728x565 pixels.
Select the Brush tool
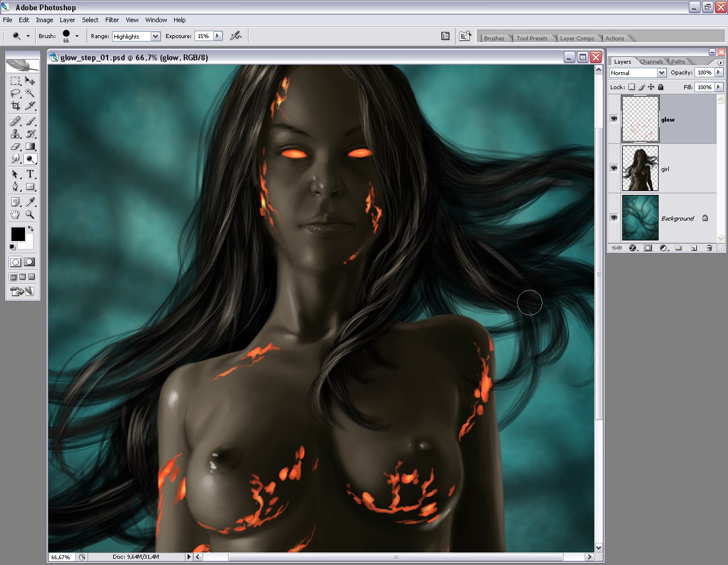[30, 121]
